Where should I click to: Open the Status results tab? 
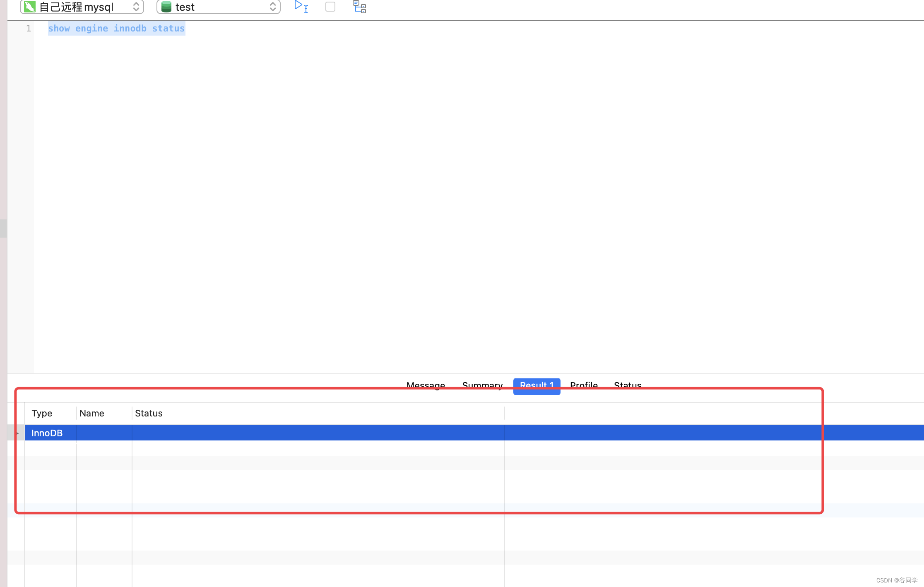coord(628,385)
